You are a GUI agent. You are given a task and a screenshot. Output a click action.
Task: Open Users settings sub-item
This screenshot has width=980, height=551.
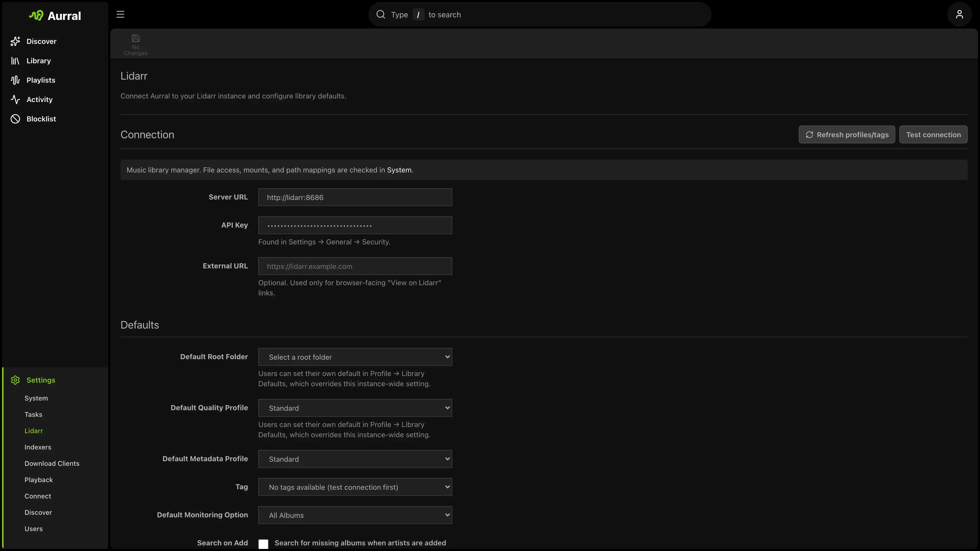click(x=33, y=529)
